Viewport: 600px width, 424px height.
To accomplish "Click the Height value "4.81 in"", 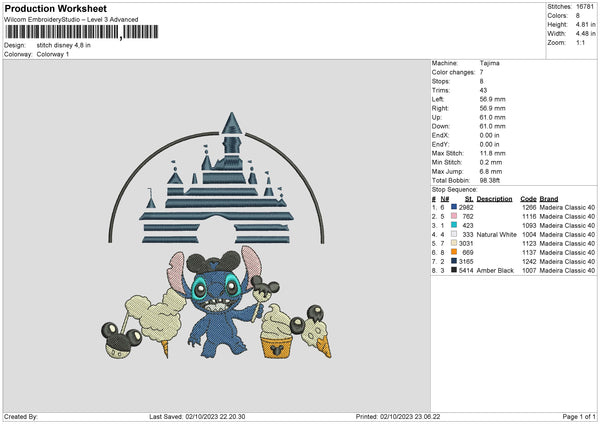I will [585, 24].
